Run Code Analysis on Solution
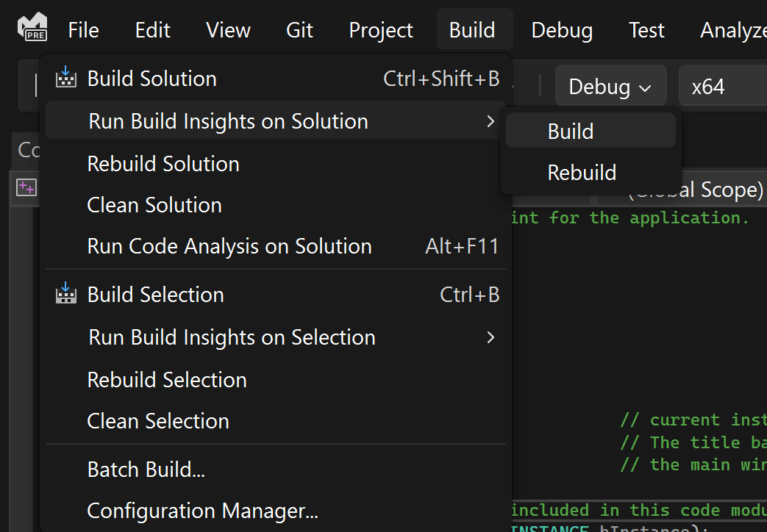This screenshot has height=532, width=767. tap(229, 246)
